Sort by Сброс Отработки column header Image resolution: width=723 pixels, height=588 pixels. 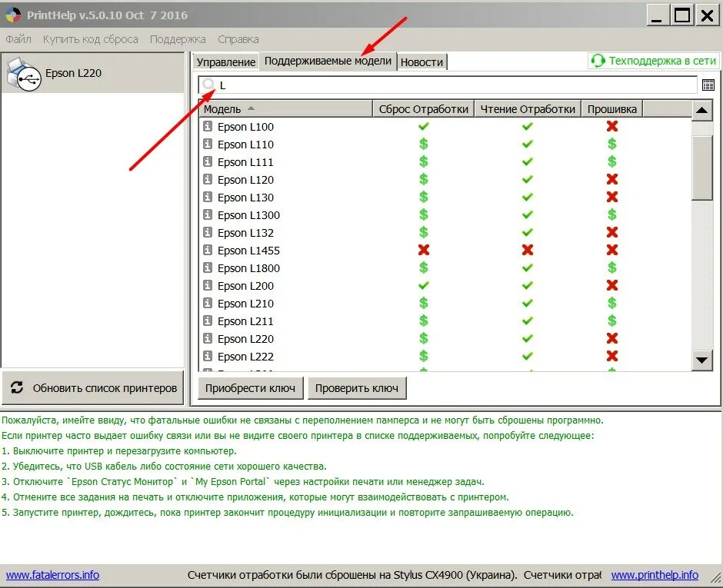click(423, 109)
